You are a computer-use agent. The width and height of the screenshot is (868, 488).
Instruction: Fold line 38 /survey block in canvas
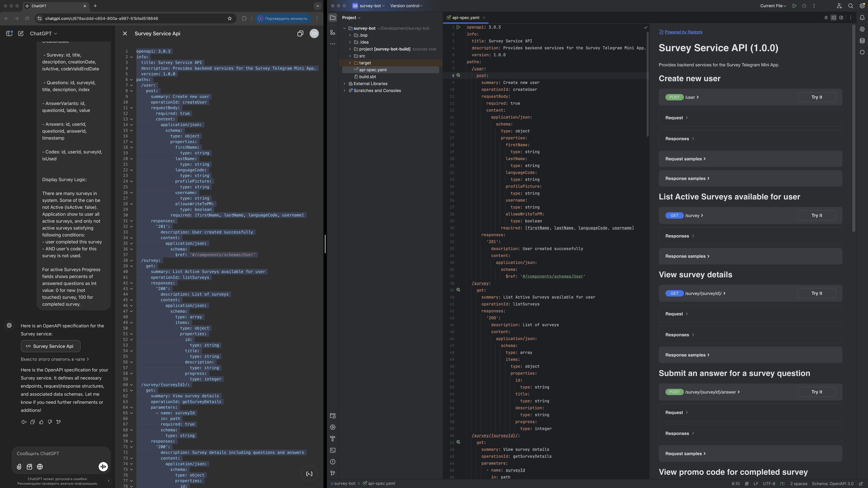131,260
